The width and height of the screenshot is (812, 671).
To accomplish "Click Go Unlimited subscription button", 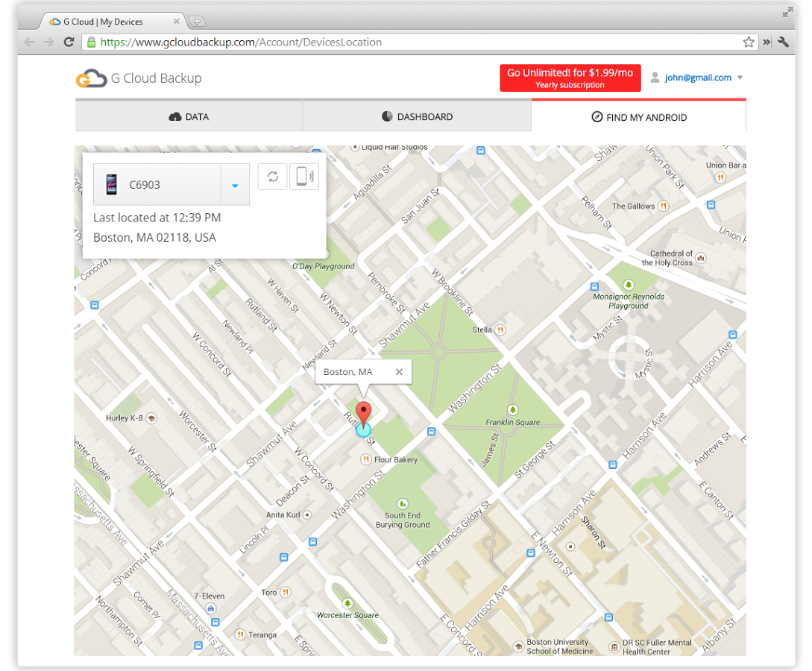I will 570,78.
